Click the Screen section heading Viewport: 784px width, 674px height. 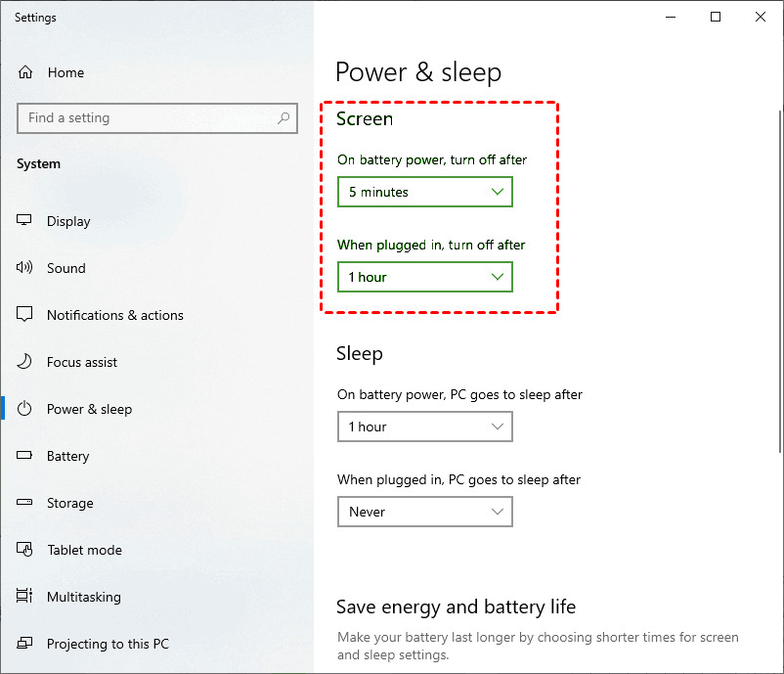(x=365, y=119)
